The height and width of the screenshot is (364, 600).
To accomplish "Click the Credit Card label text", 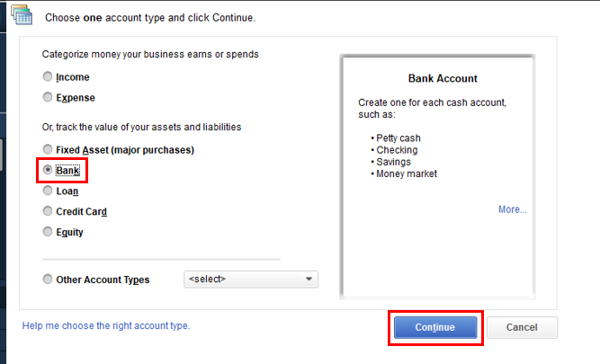I will click(x=82, y=211).
